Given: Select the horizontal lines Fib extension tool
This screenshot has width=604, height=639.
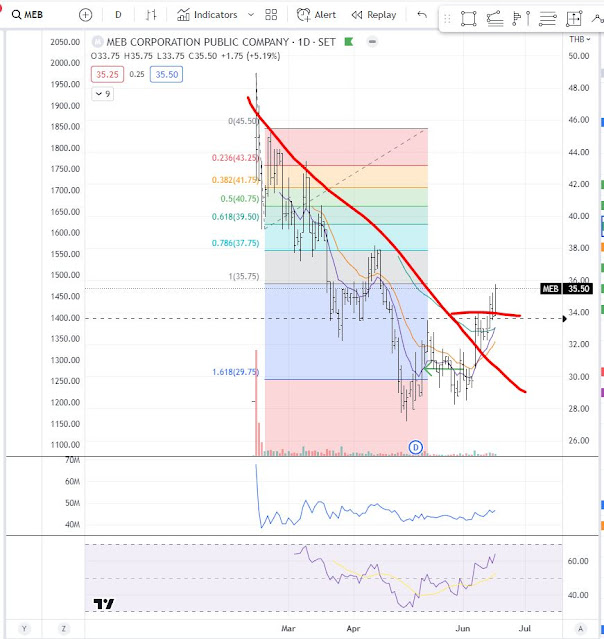Looking at the screenshot, I should point(547,19).
